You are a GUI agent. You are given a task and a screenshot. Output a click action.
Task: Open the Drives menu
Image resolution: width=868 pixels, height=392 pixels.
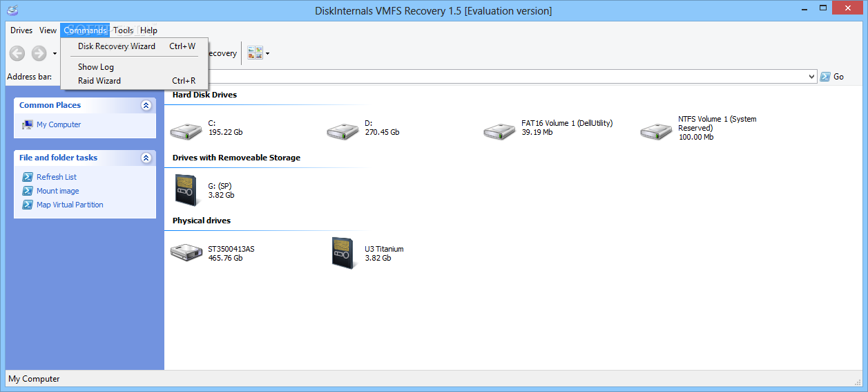click(x=21, y=30)
